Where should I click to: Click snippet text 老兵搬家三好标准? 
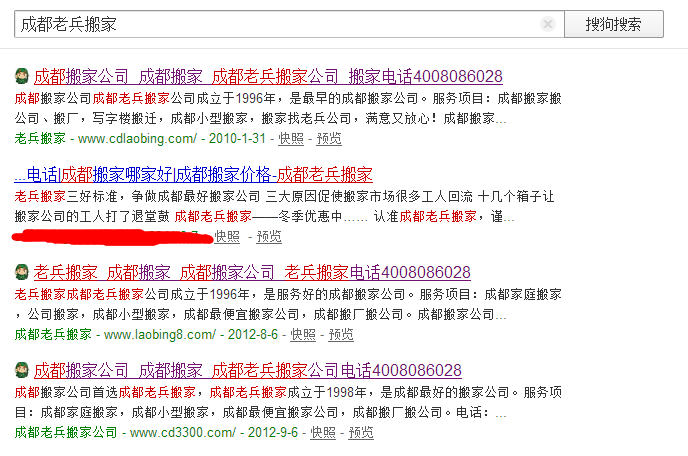coord(66,196)
